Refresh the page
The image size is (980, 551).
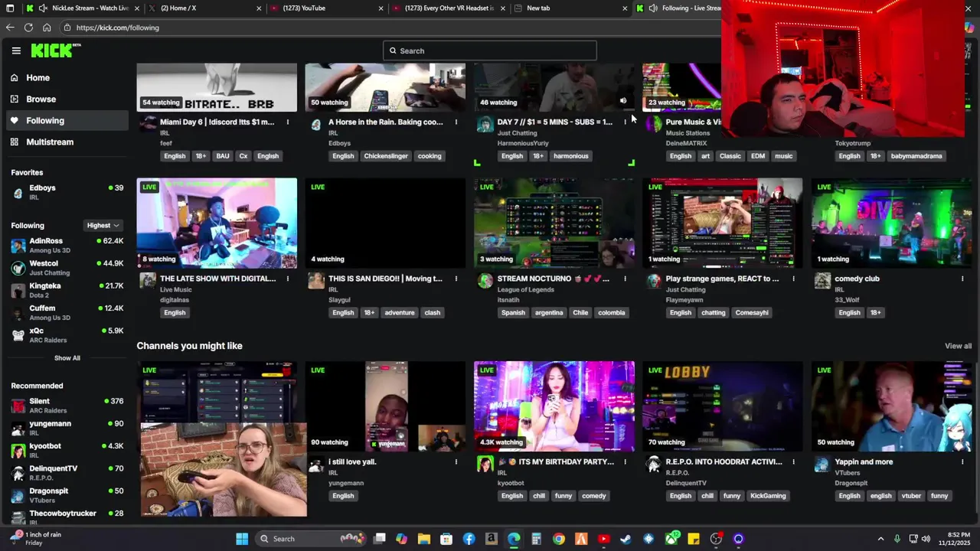coord(28,28)
